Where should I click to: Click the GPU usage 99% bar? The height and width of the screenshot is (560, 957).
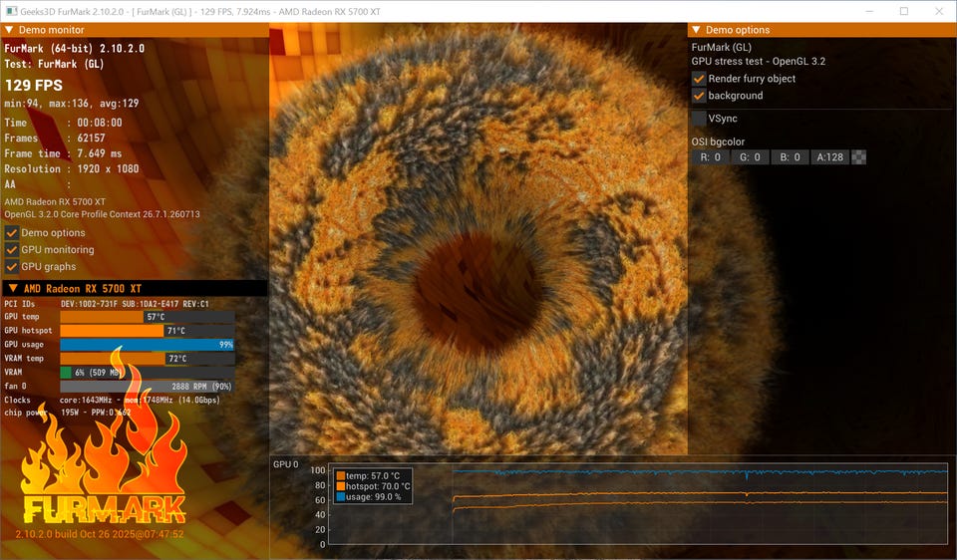(x=148, y=345)
